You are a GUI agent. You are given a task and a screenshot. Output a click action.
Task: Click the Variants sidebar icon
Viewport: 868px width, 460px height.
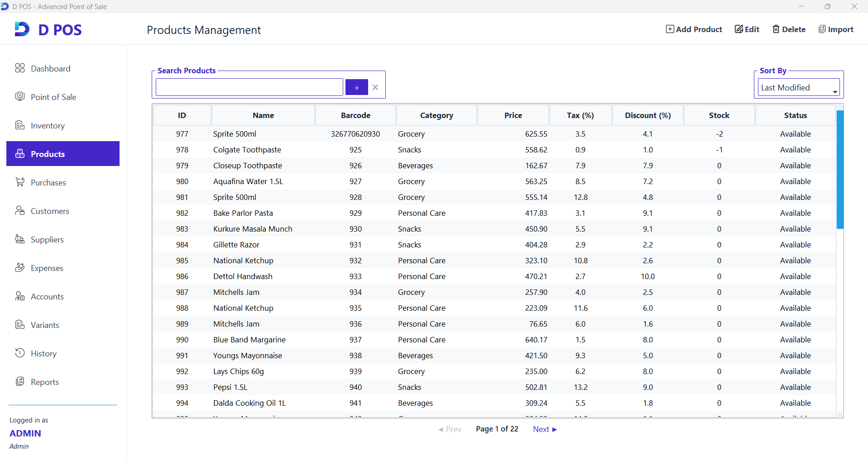point(20,325)
